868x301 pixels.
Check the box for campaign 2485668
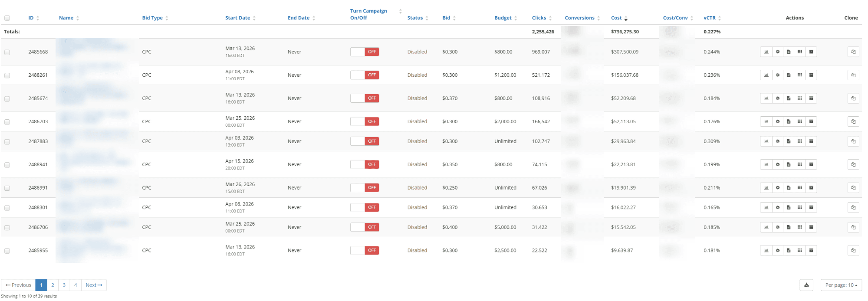(7, 52)
